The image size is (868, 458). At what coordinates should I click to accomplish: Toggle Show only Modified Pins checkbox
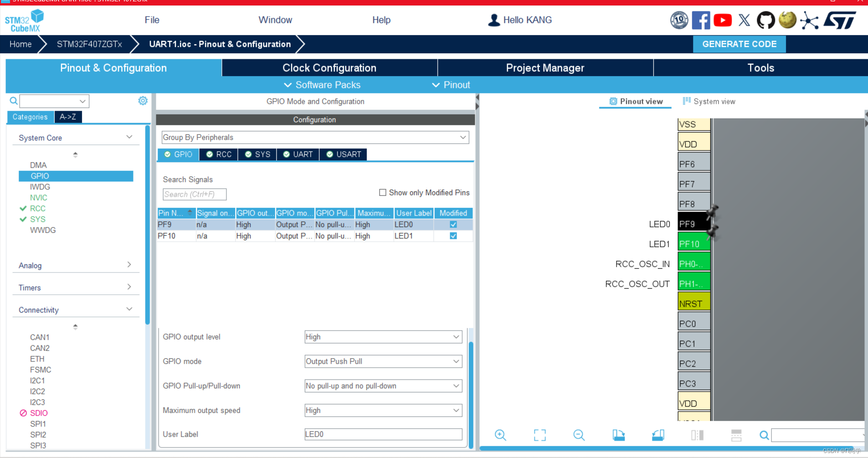tap(383, 192)
